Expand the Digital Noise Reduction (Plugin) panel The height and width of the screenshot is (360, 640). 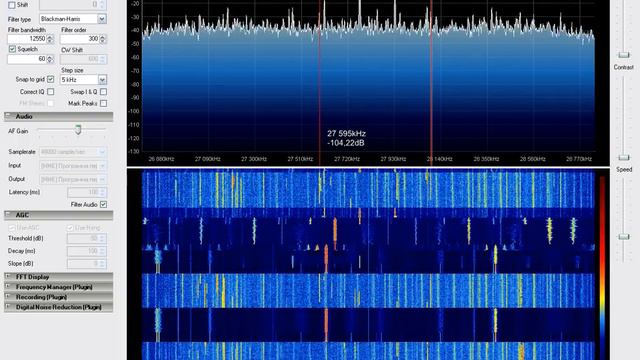click(x=58, y=307)
